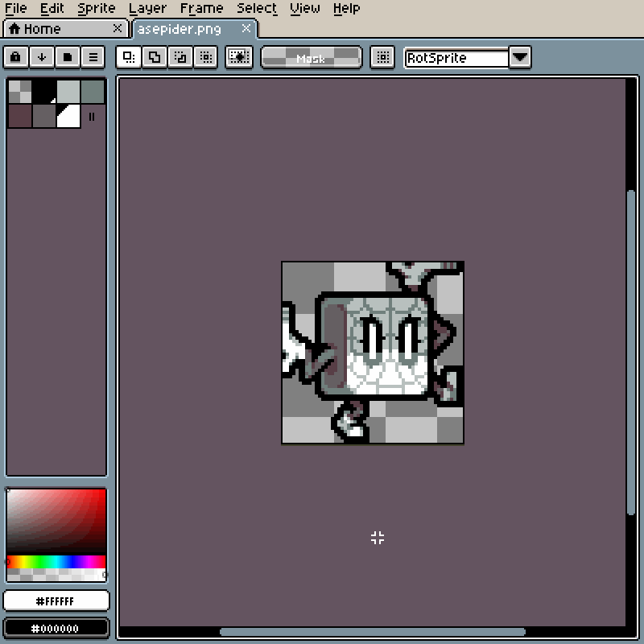
Task: Click the marquee selection preview icon
Action: point(238,57)
